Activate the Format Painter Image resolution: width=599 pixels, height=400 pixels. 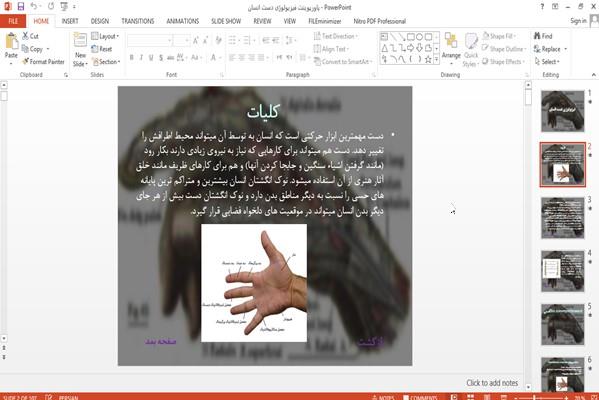click(43, 62)
